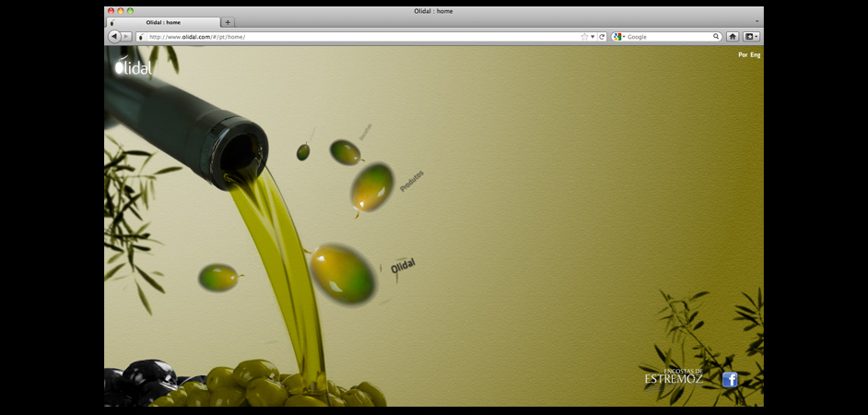Go to the browser home page icon

pos(733,37)
